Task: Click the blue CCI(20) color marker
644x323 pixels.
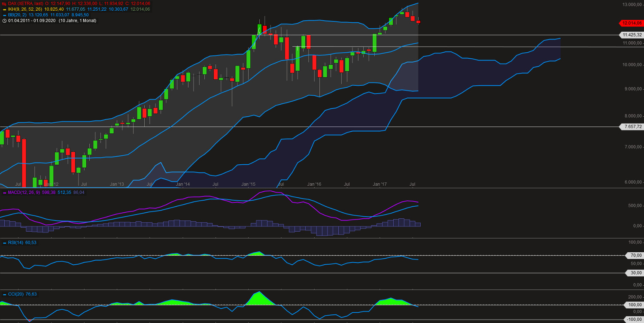Action: tap(4, 294)
